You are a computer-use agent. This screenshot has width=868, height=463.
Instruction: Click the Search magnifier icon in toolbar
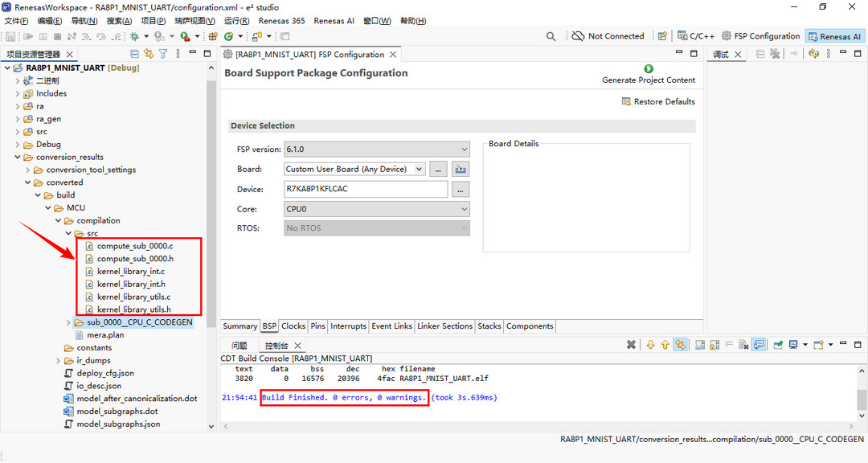click(551, 36)
